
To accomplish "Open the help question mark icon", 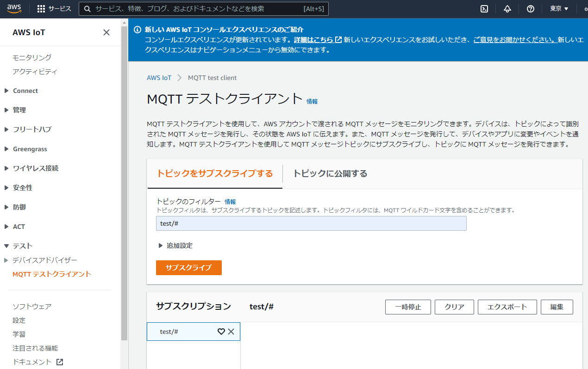I will [531, 9].
